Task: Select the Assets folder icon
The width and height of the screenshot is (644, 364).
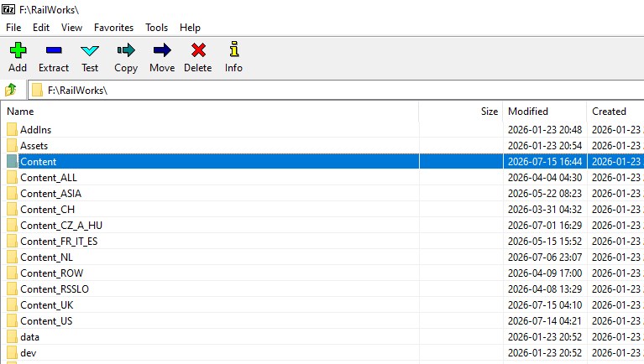Action: point(12,146)
